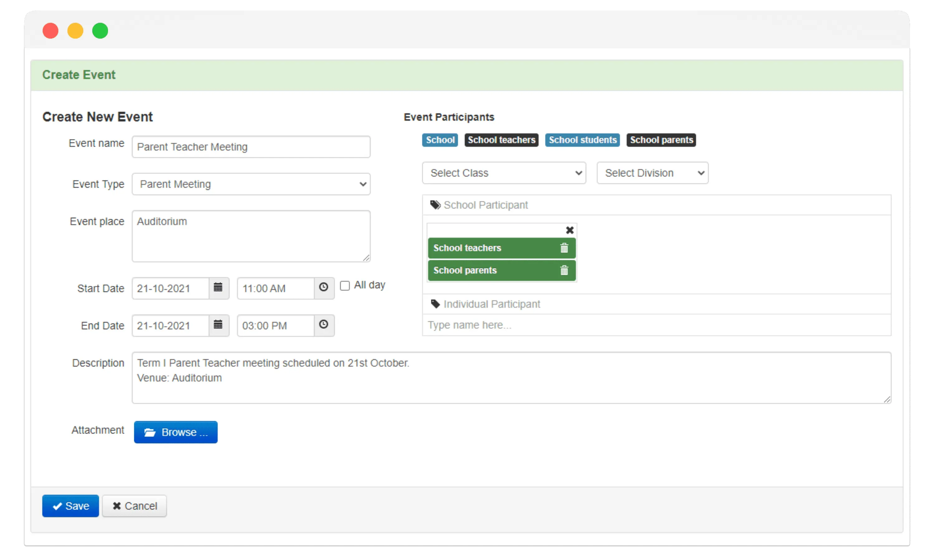Cancel event creation
The image size is (934, 560).
134,506
